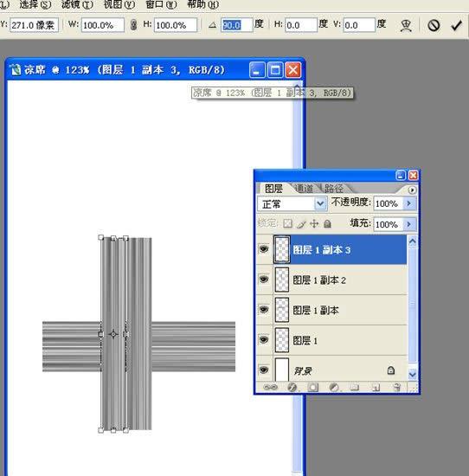Hide the 图层 1 副本 2 layer

[264, 280]
